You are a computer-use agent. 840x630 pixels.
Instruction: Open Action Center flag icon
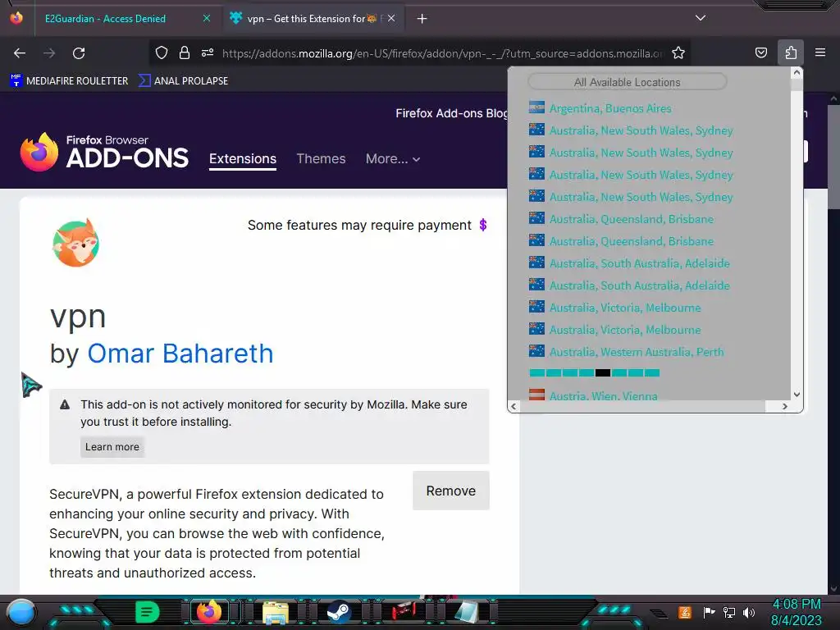click(x=709, y=612)
